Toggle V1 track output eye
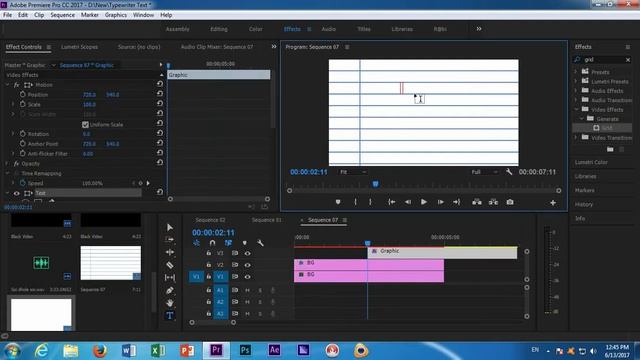Screen dimensions: 640x360 point(247,277)
